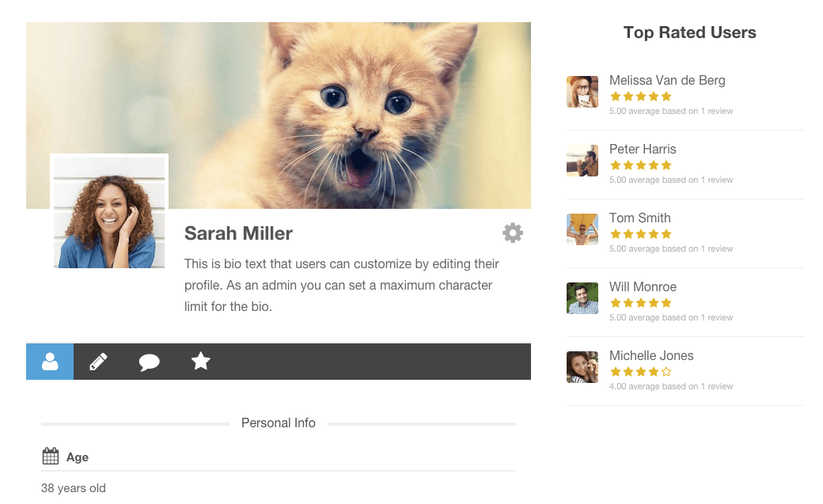823x504 pixels.
Task: Click Melissa Van de Berg's avatar
Action: 582,92
